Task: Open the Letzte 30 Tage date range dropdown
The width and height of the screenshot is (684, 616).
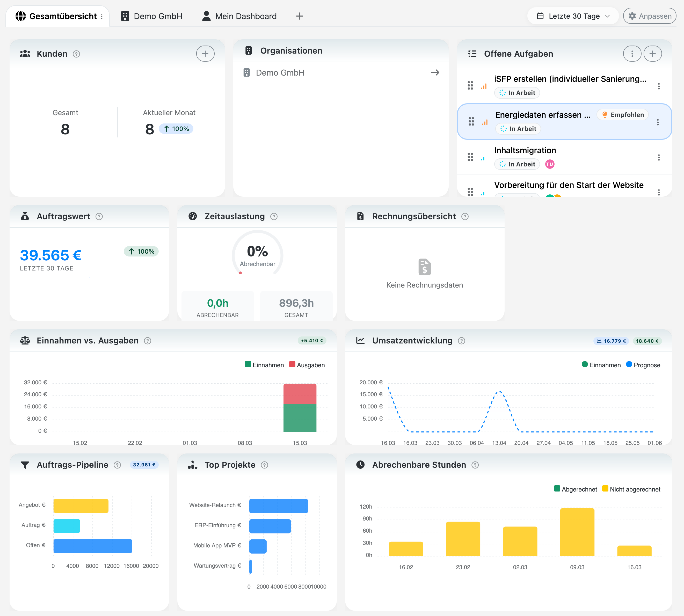Action: click(573, 16)
